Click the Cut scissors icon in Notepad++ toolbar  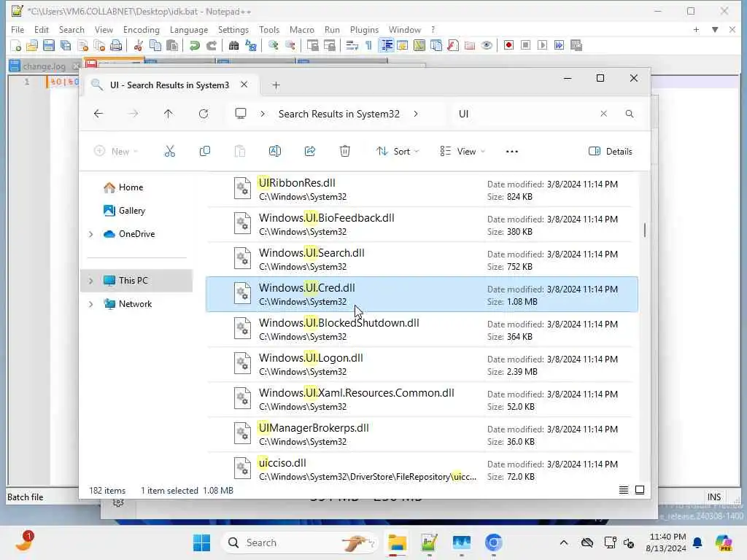138,46
